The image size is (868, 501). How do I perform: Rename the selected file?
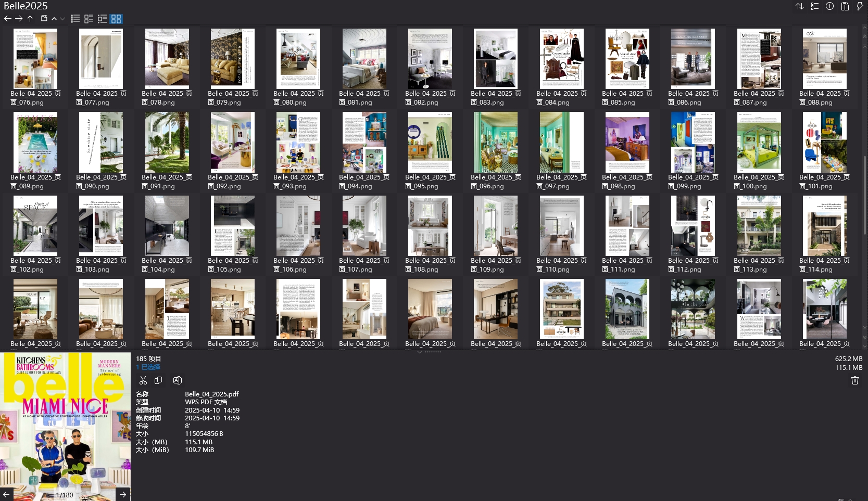click(x=177, y=380)
